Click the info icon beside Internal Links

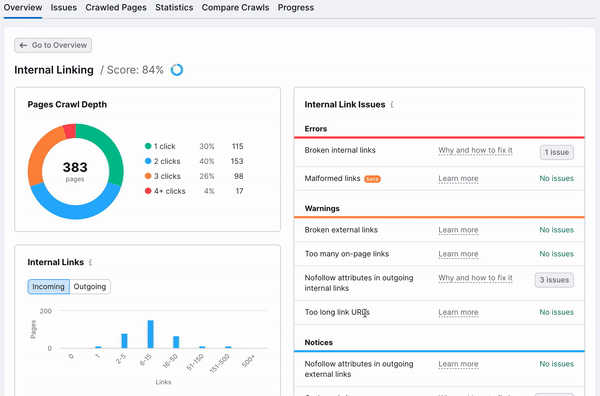90,262
